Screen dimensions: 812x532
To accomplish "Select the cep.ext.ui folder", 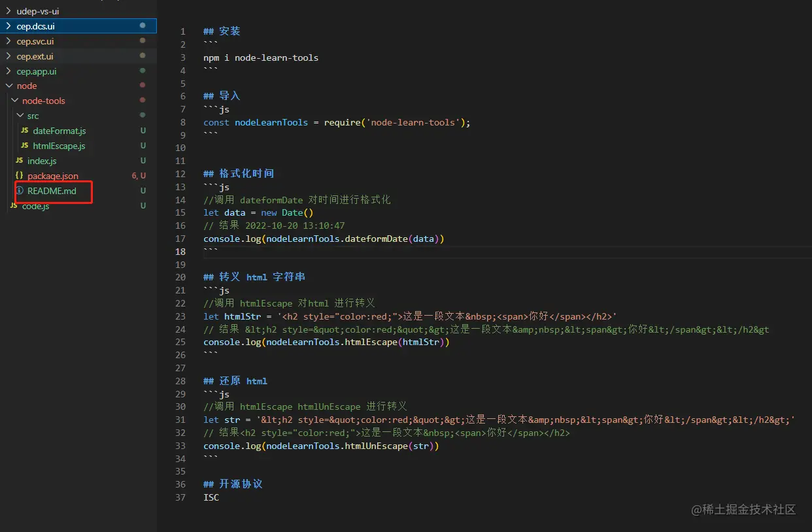I will pos(35,56).
